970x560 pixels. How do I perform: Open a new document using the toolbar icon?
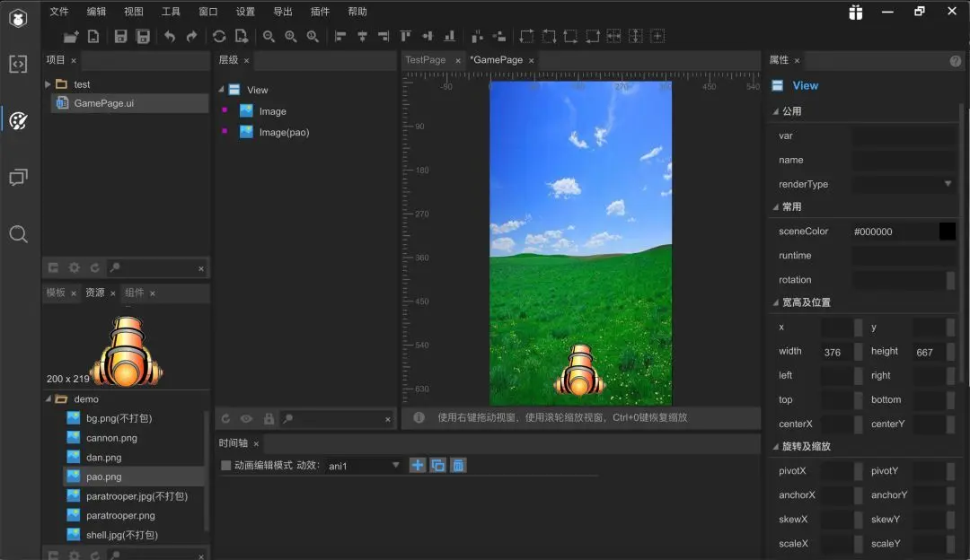93,36
